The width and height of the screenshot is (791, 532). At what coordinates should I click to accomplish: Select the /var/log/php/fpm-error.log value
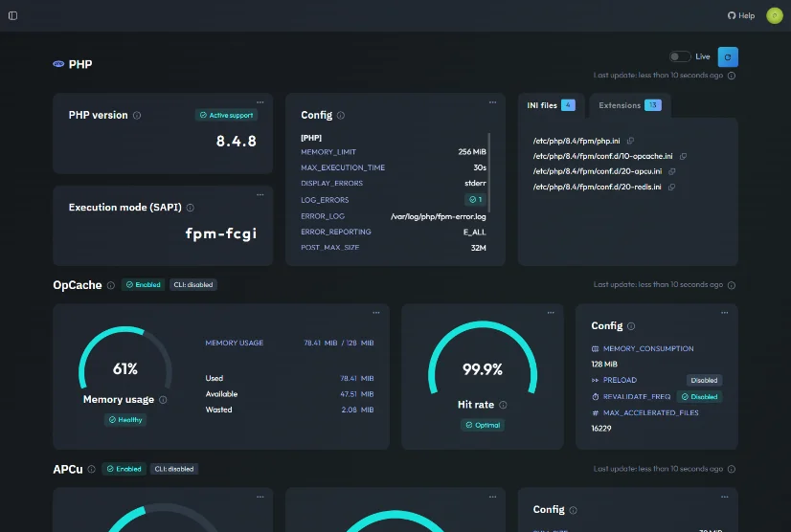(439, 217)
